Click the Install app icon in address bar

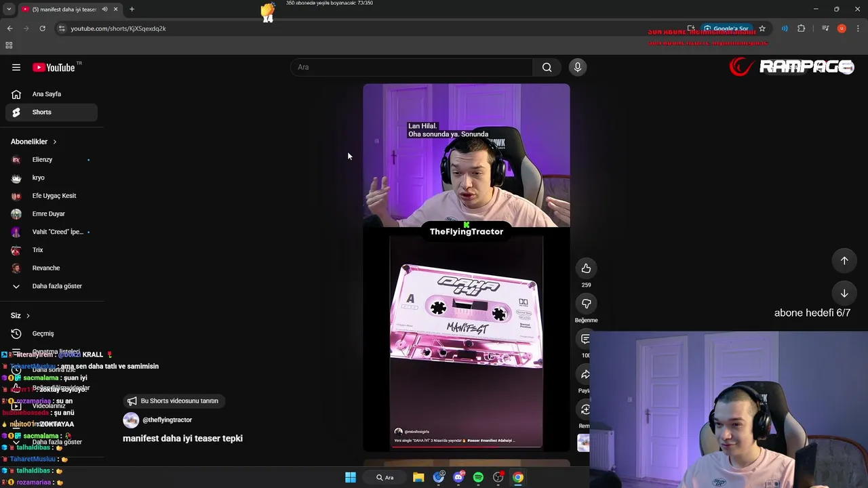(x=691, y=28)
